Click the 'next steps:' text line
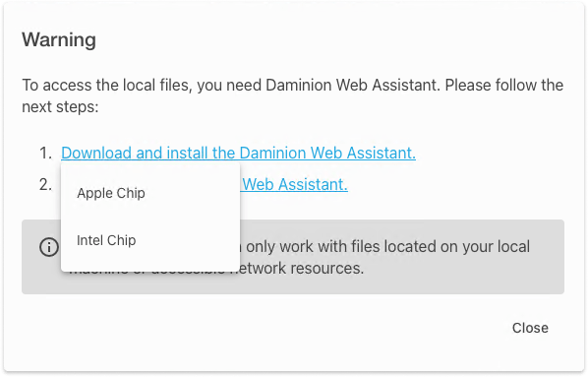Viewport: 588px width, 377px height. pyautogui.click(x=60, y=107)
